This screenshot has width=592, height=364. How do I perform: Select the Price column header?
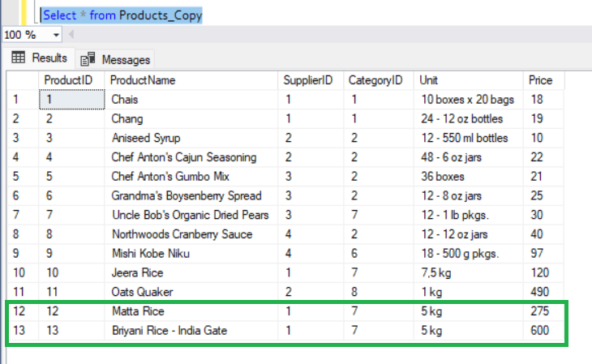[540, 80]
